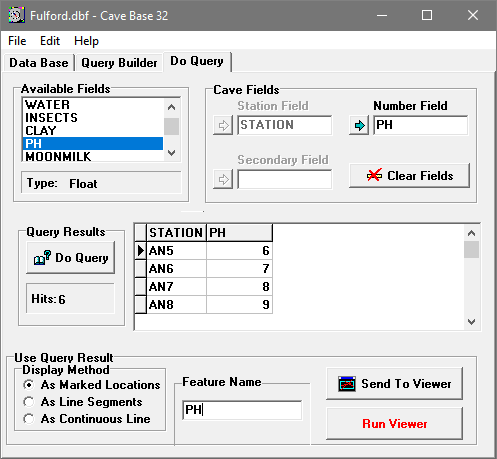Click the empty Secondary Field box

click(285, 179)
